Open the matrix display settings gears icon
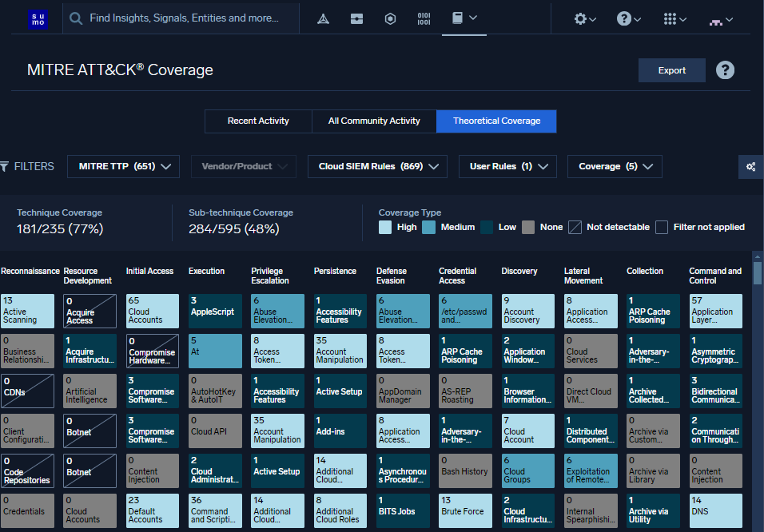The width and height of the screenshot is (764, 532). (751, 167)
